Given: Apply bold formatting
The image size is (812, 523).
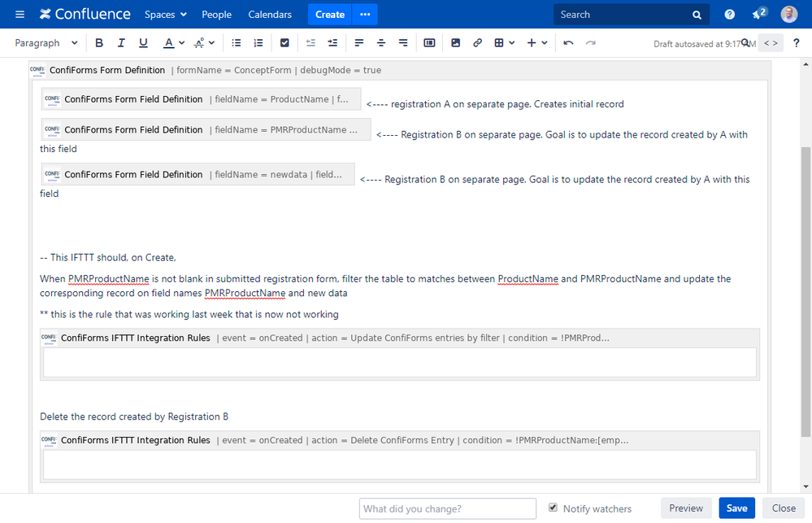Looking at the screenshot, I should 99,43.
